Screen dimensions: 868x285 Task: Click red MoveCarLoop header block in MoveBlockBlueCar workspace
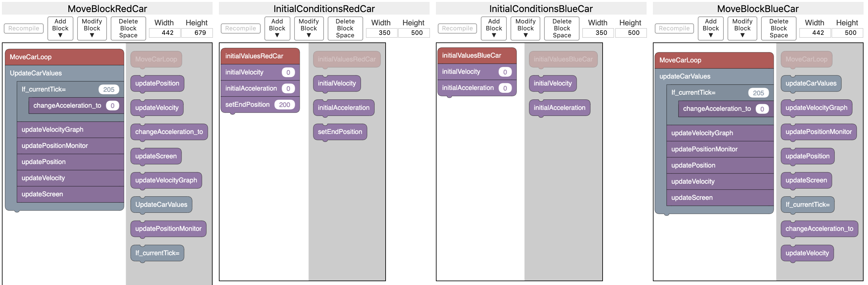pos(713,60)
